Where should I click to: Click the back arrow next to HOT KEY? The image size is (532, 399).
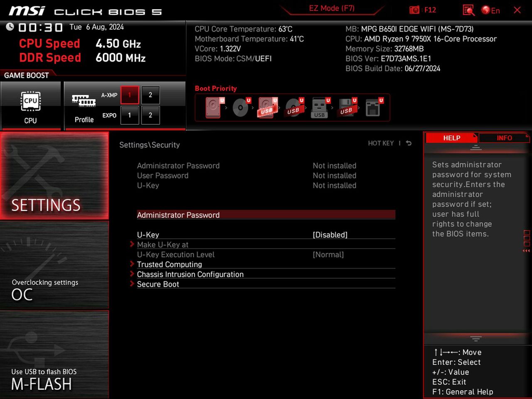pos(409,143)
